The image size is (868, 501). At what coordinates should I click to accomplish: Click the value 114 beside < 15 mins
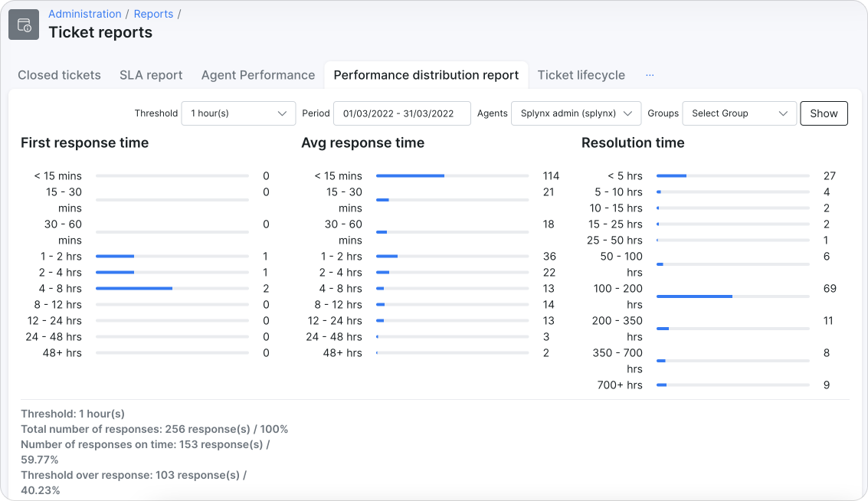coord(551,175)
